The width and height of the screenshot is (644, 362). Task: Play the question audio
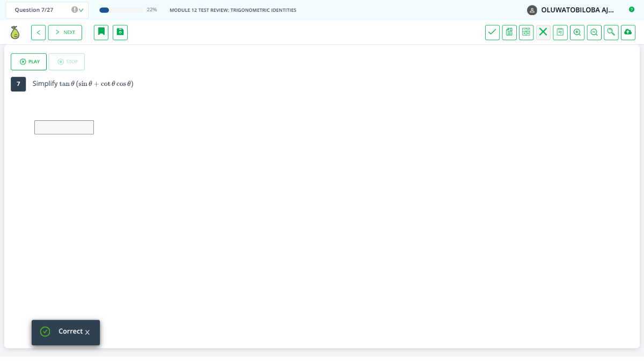[x=29, y=62]
